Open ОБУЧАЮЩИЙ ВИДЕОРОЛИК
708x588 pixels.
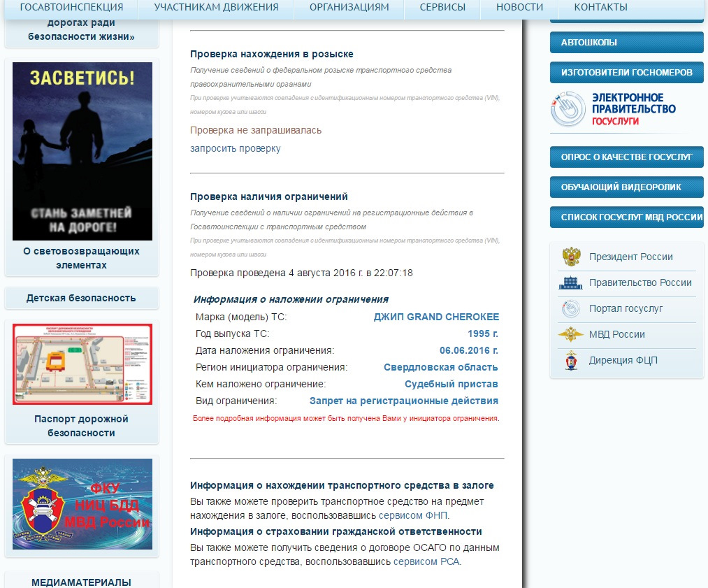pos(627,187)
